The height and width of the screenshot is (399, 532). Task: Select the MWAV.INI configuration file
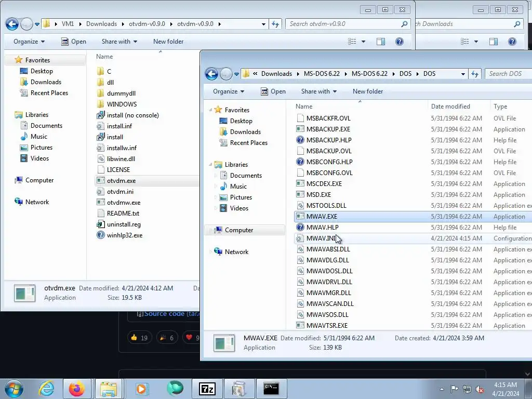click(x=412, y=238)
